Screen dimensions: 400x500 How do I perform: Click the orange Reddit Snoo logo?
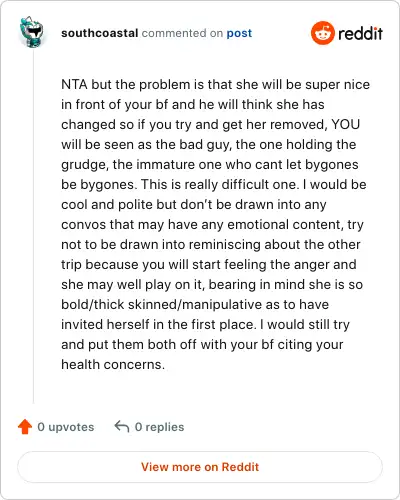click(x=322, y=33)
